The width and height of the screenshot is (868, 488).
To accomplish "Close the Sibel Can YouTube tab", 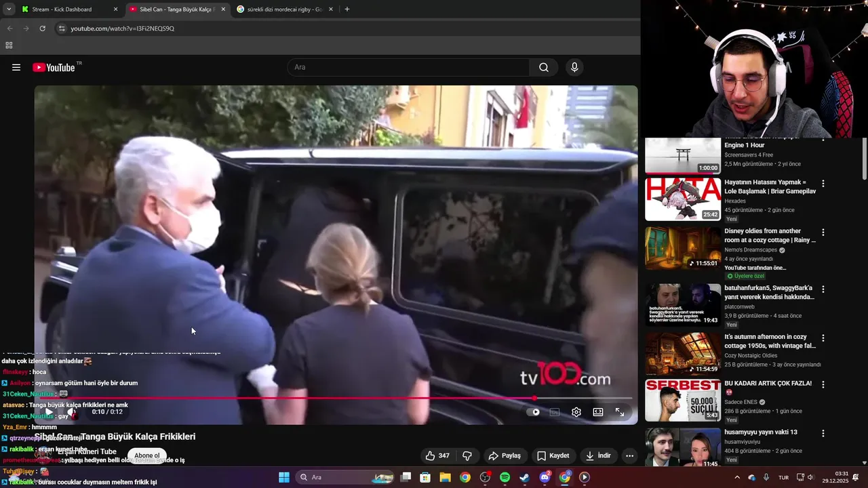I will [x=223, y=9].
